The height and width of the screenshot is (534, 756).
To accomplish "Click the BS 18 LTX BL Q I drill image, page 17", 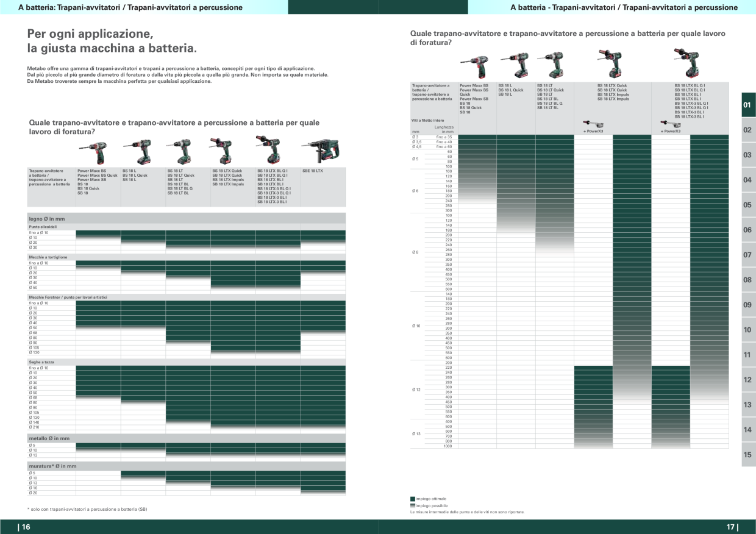I will (x=686, y=63).
